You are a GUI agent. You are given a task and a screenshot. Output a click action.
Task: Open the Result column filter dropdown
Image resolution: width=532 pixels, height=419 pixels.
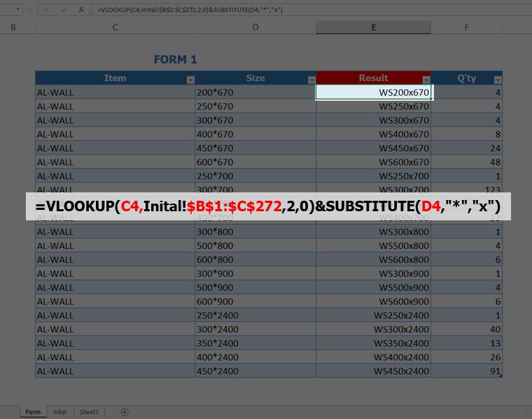pos(426,80)
